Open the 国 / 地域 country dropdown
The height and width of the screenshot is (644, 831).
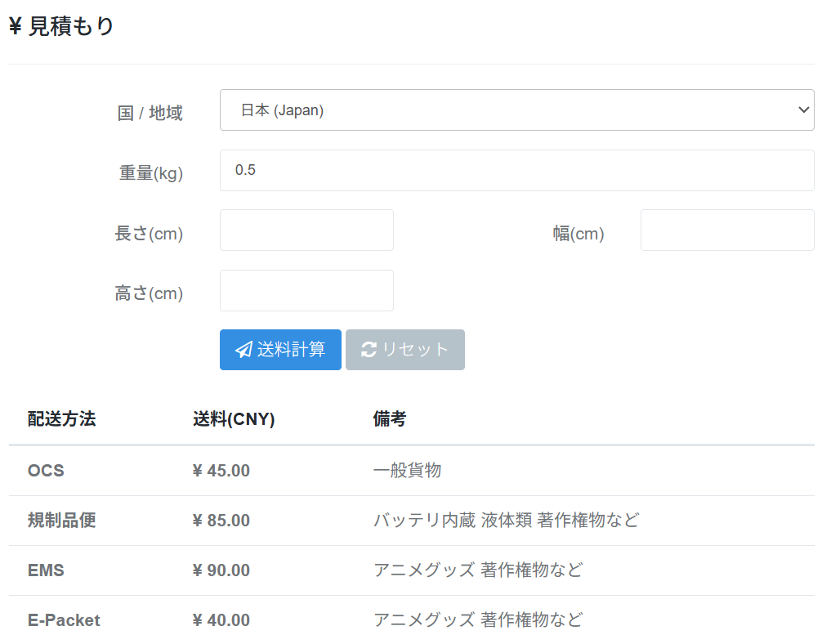[x=516, y=110]
